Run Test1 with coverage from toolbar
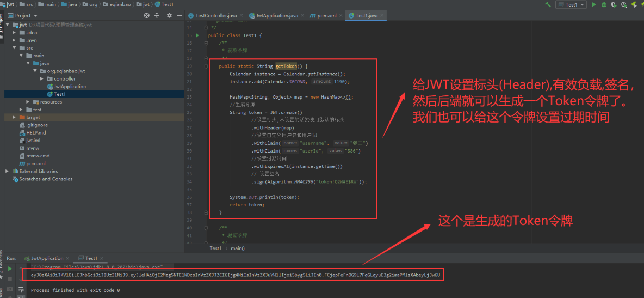Screen dimensions: 644x298 click(614, 4)
